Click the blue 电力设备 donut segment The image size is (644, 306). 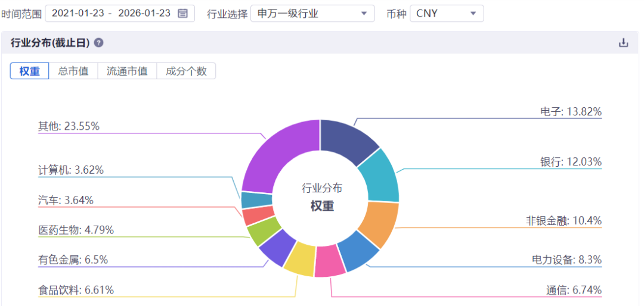tap(358, 251)
